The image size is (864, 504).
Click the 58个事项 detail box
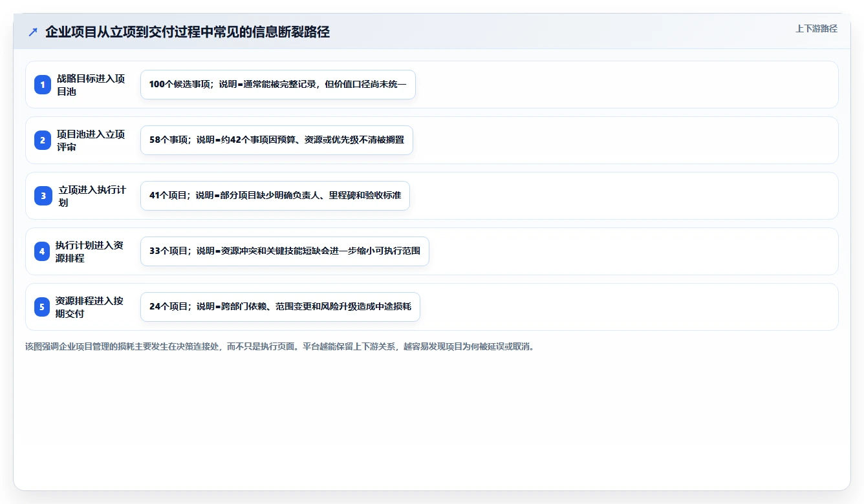click(x=277, y=140)
